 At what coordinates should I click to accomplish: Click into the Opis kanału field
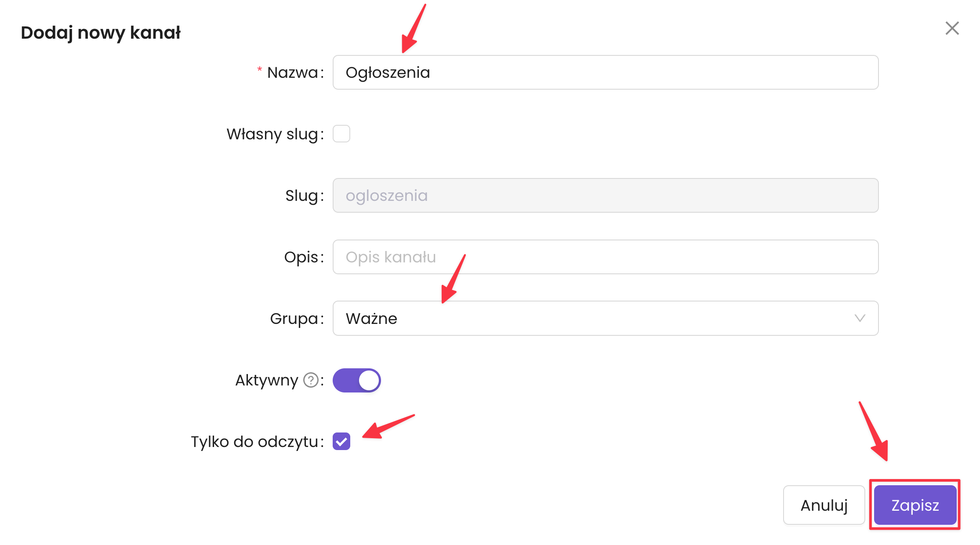click(605, 257)
